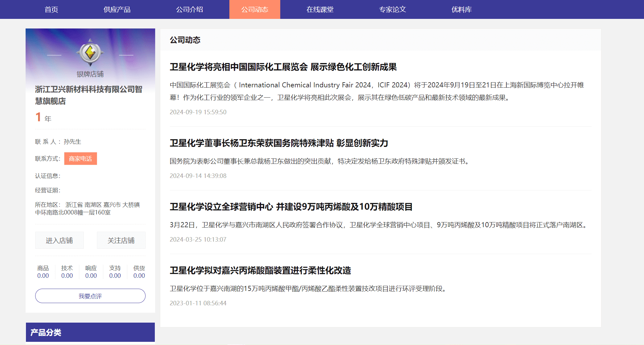This screenshot has height=345, width=644.
Task: Select the 公司动态 tab
Action: [255, 10]
